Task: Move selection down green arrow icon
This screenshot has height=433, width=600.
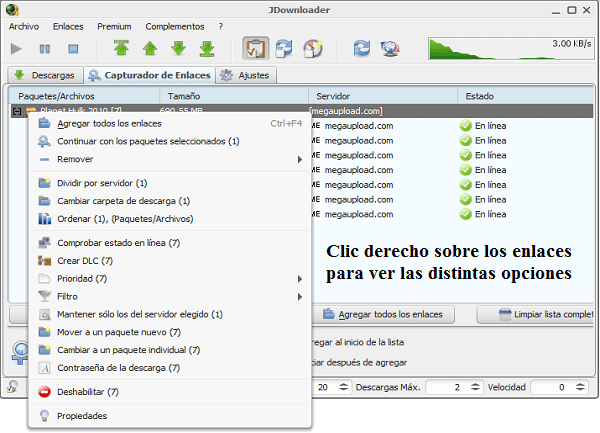Action: [178, 49]
